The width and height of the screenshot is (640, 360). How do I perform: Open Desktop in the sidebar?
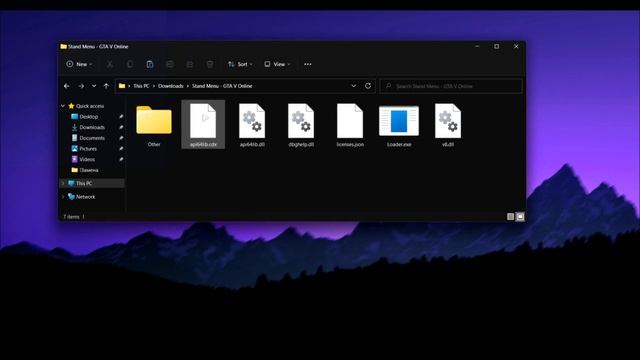[x=89, y=117]
